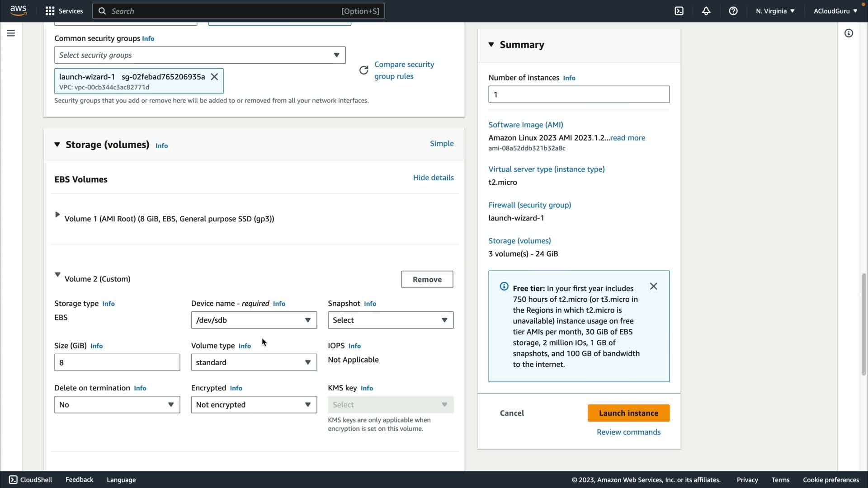
Task: Click the Launch instance button
Action: point(628,413)
